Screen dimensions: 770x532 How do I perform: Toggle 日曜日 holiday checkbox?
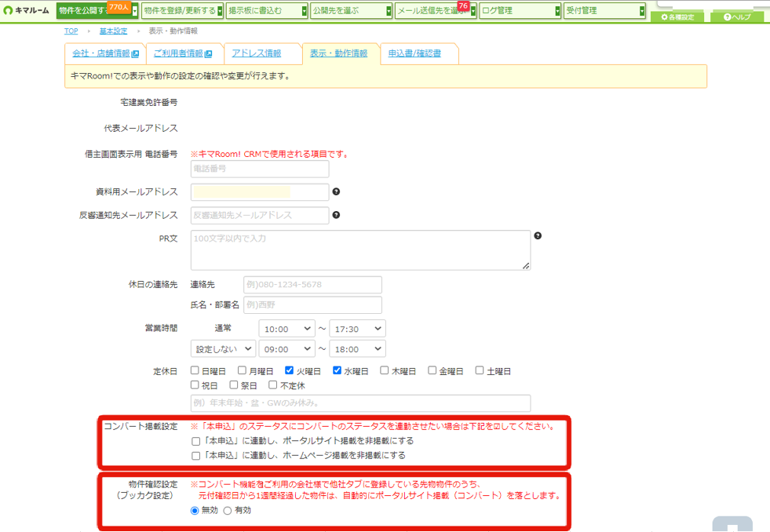pyautogui.click(x=195, y=370)
